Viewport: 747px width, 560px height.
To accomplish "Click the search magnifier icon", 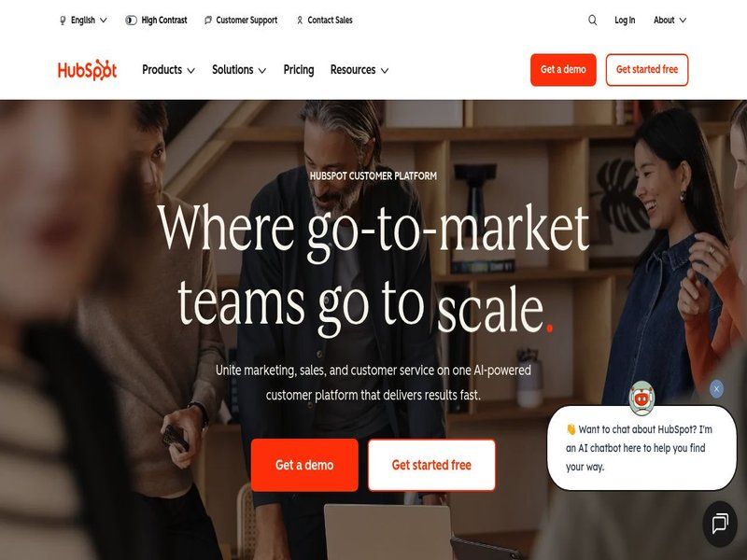I will point(592,20).
